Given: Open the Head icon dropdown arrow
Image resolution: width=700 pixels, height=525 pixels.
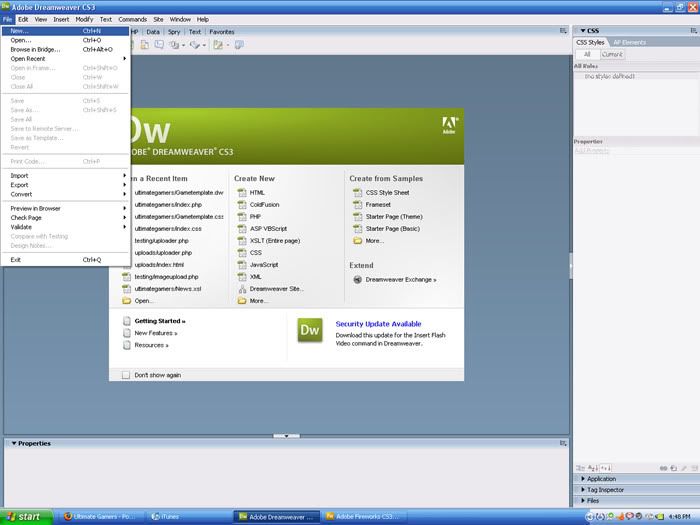Looking at the screenshot, I should pyautogui.click(x=183, y=45).
